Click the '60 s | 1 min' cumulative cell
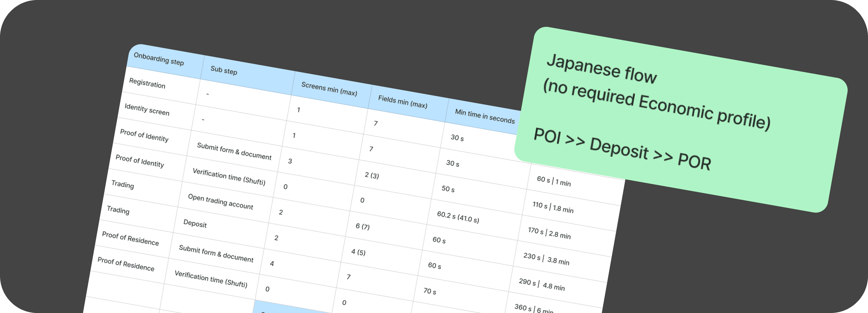This screenshot has width=868, height=313. (x=554, y=181)
